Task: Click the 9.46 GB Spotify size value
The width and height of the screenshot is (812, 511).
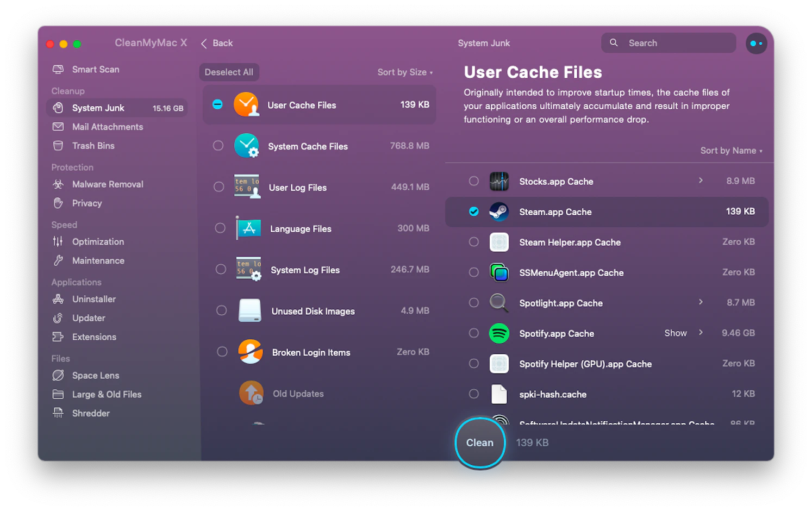Action: (x=738, y=333)
